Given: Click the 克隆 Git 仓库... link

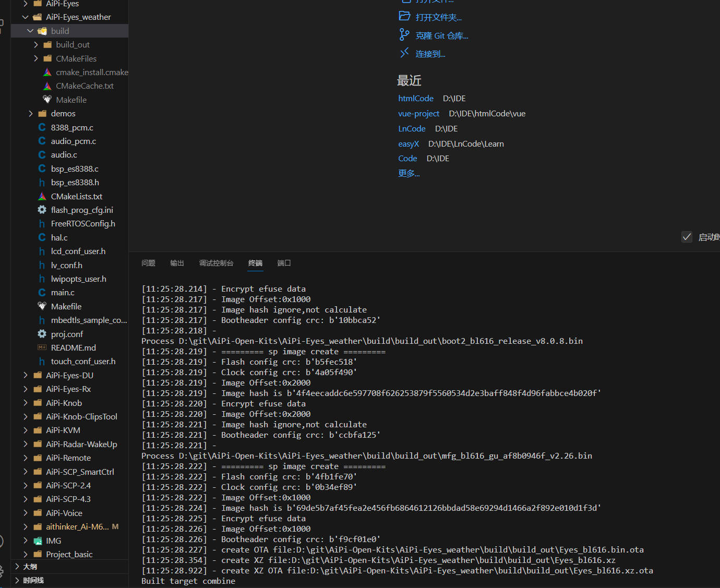Looking at the screenshot, I should [x=442, y=35].
